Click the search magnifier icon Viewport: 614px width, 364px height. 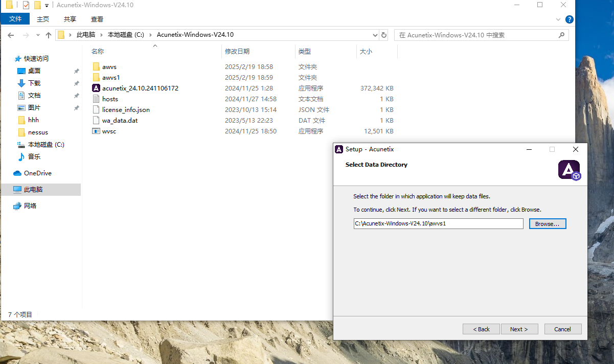pos(561,35)
